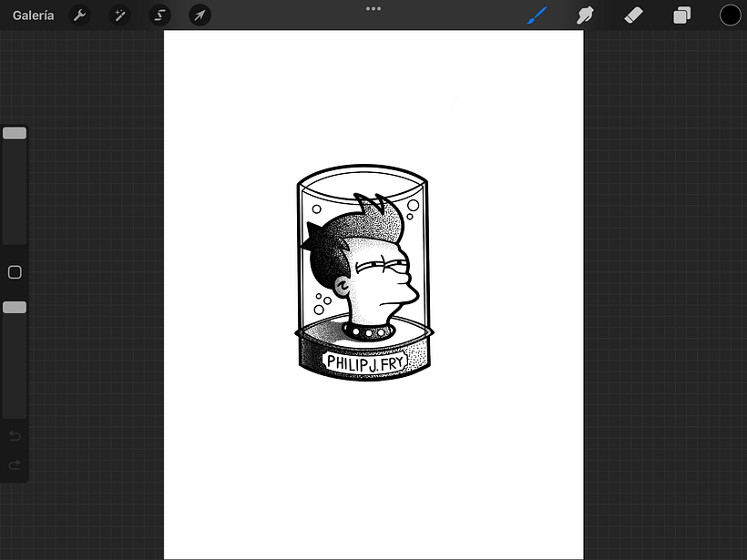Tap the Philip J. Fry name label on canvas
The image size is (747, 560).
click(x=365, y=362)
